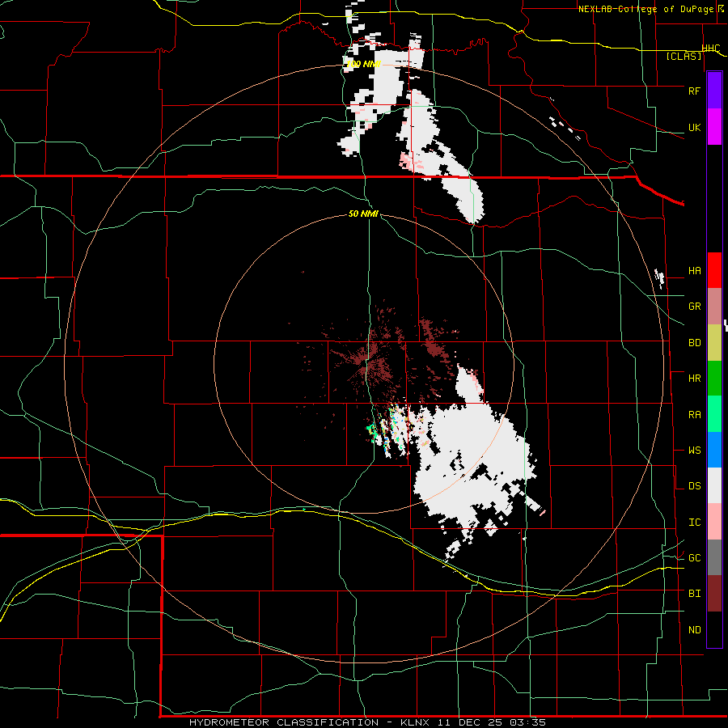Click the WS legend label

click(x=694, y=451)
